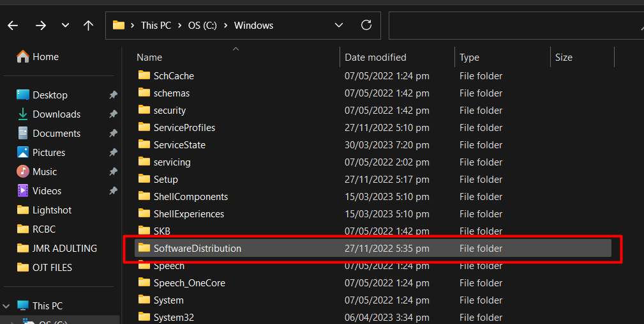Sort by the Name column header
The image size is (644, 324).
149,58
